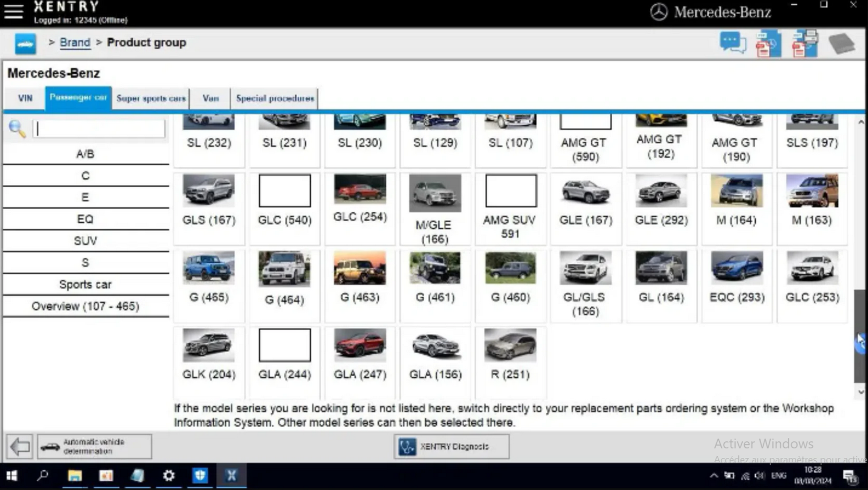Select the G (465) vehicle
This screenshot has width=868, height=490.
[x=209, y=285]
